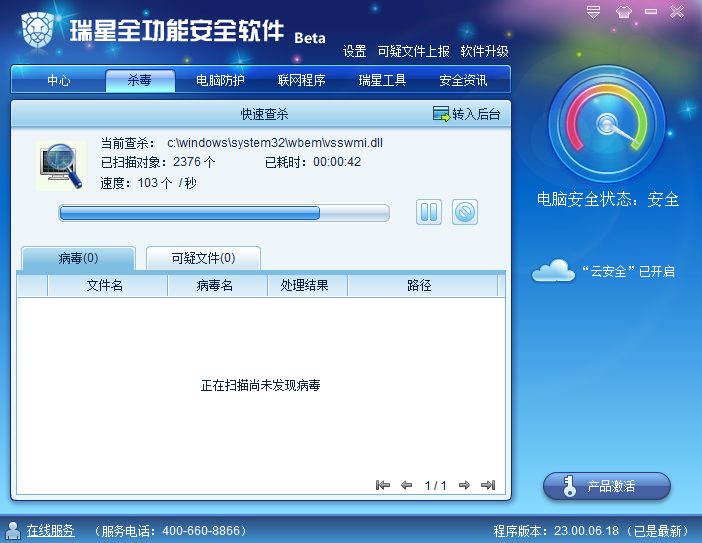This screenshot has width=702, height=543.
Task: Click the security status gauge
Action: click(x=607, y=124)
